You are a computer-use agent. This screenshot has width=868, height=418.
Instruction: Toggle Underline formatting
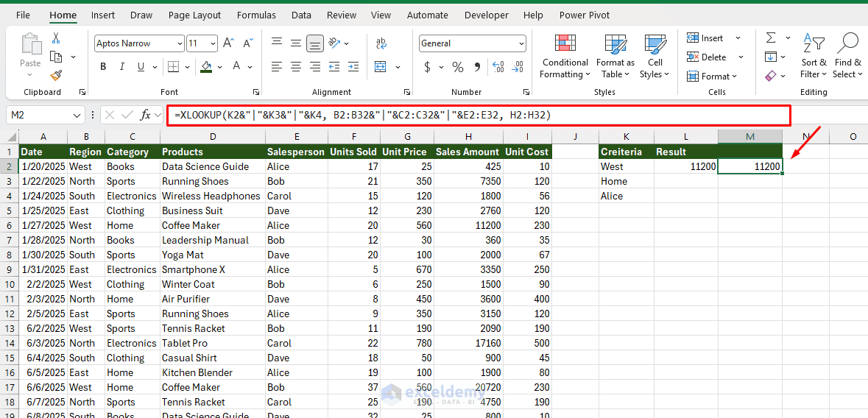[141, 66]
